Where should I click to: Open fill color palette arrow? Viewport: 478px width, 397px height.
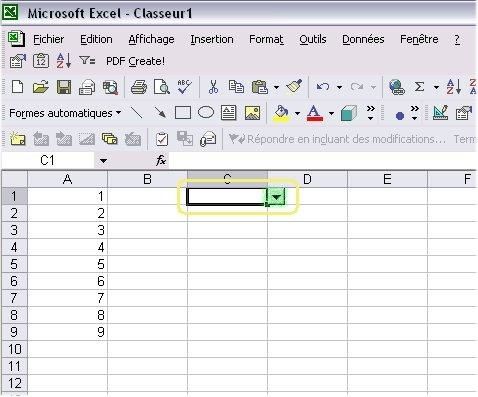tap(297, 113)
